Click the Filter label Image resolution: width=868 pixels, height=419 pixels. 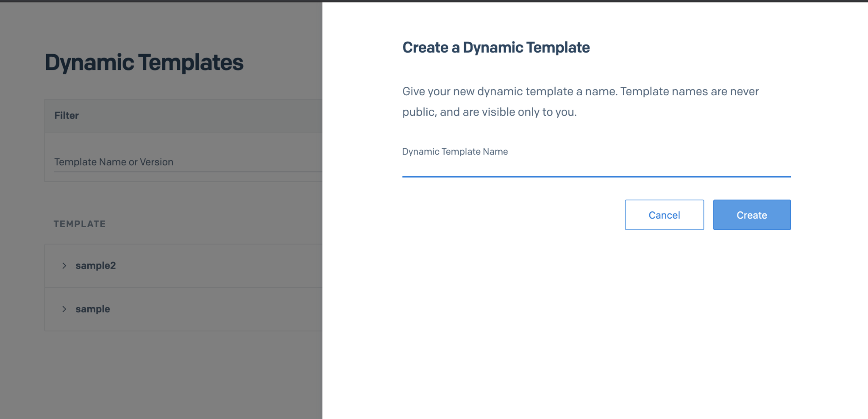pyautogui.click(x=66, y=115)
